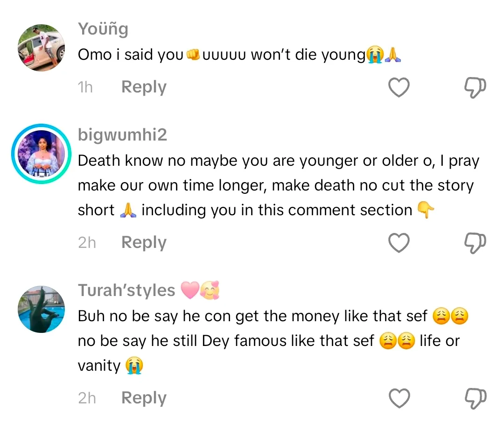Image resolution: width=504 pixels, height=430 pixels.
Task: Like bigwumhi2's comment with the heart
Action: pos(399,243)
